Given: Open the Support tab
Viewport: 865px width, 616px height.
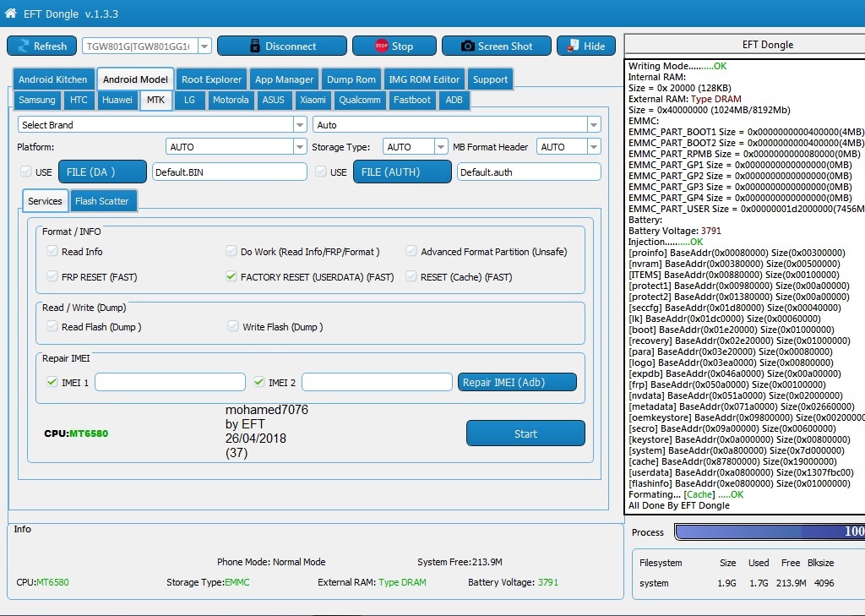Looking at the screenshot, I should pos(490,79).
